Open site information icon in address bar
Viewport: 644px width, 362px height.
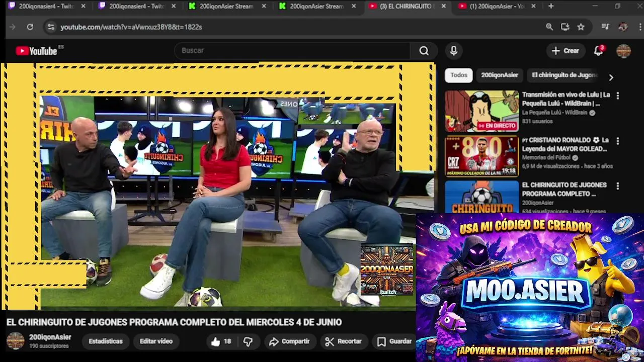pyautogui.click(x=50, y=27)
